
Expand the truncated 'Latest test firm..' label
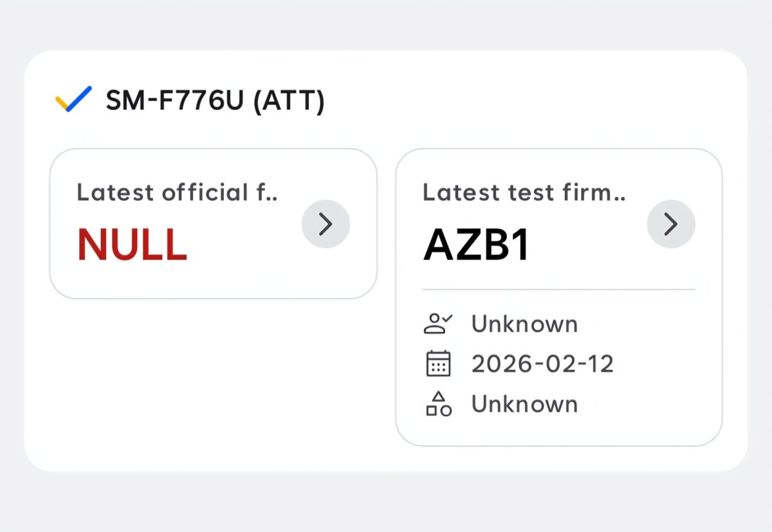[x=524, y=192]
